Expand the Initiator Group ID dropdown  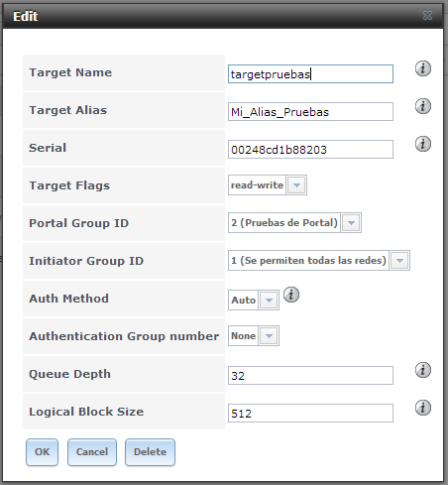tap(399, 261)
